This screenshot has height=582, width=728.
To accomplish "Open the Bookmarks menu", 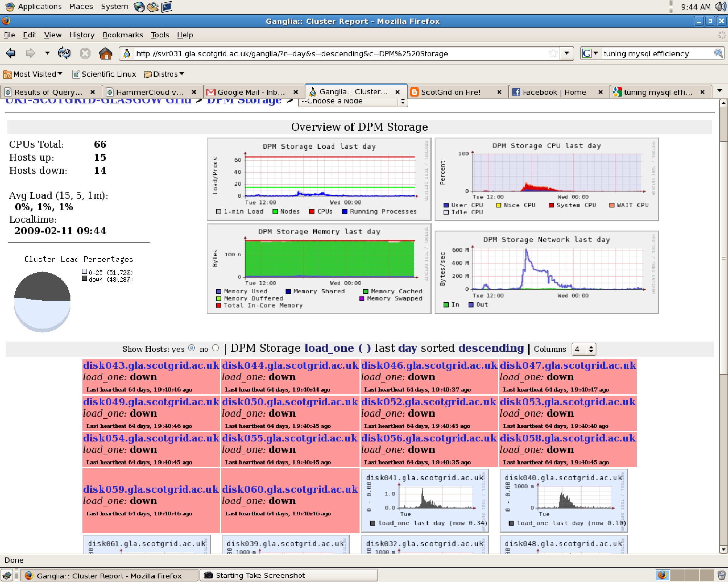I will [x=123, y=35].
